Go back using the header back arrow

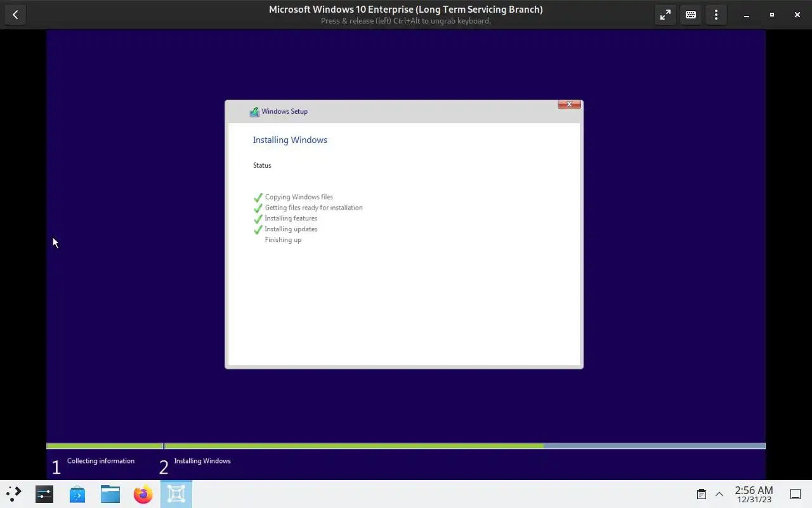(x=15, y=15)
